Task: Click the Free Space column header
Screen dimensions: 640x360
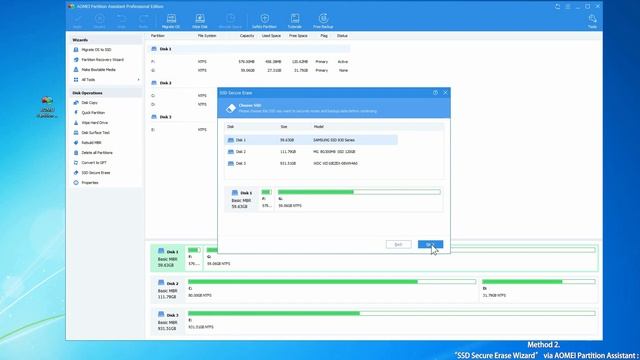Action: coord(298,36)
